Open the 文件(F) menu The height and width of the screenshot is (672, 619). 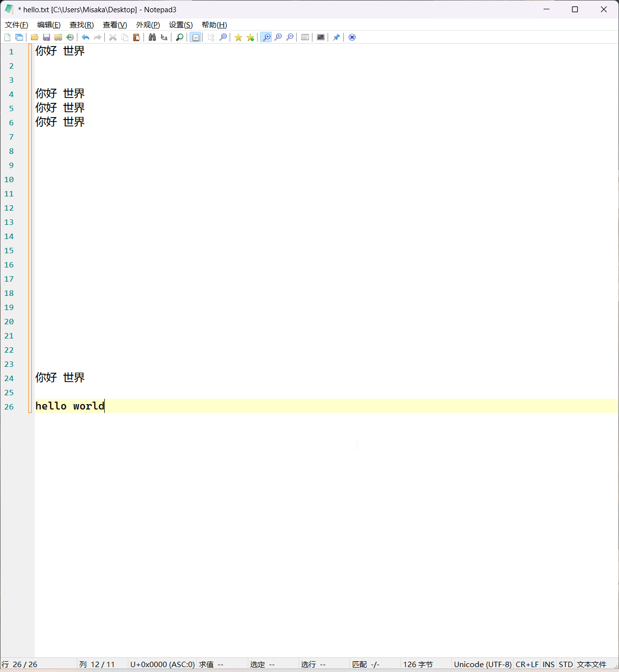pyautogui.click(x=17, y=25)
